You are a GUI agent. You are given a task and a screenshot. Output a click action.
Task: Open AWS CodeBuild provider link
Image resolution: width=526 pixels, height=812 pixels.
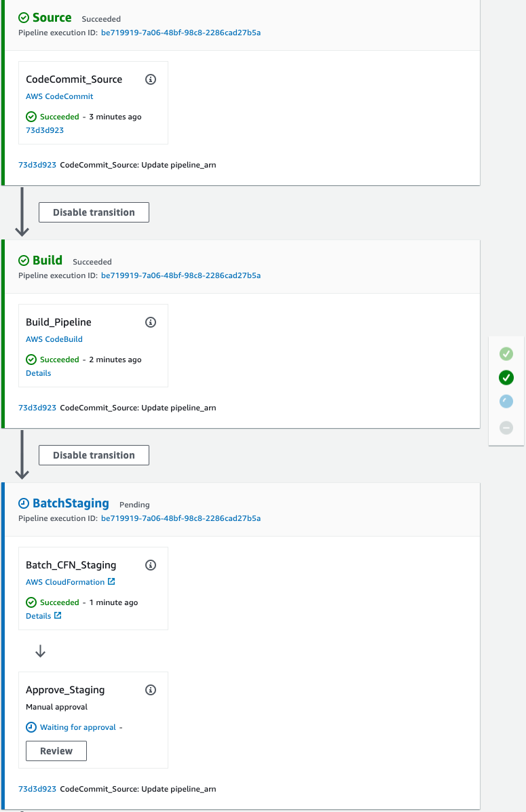[54, 339]
